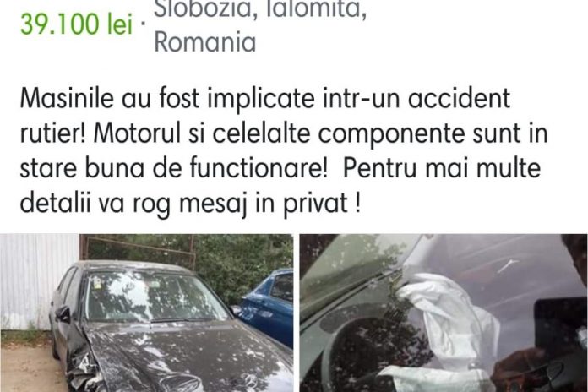
Task: Click the side mirror of black Mercedes
Action: pos(63,314)
